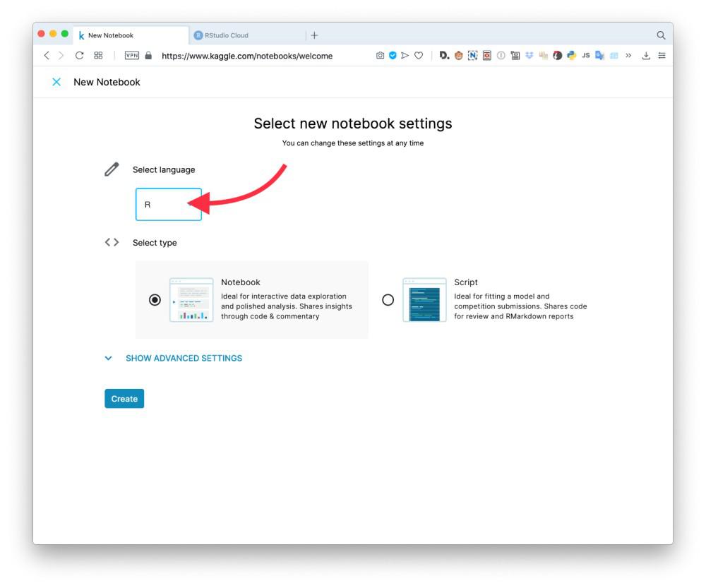Click the blue shield ad-blocker icon
706x588 pixels.
tap(393, 55)
